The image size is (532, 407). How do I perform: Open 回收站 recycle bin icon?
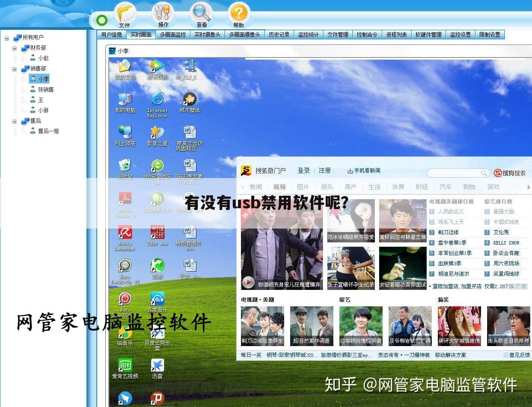[x=125, y=169]
